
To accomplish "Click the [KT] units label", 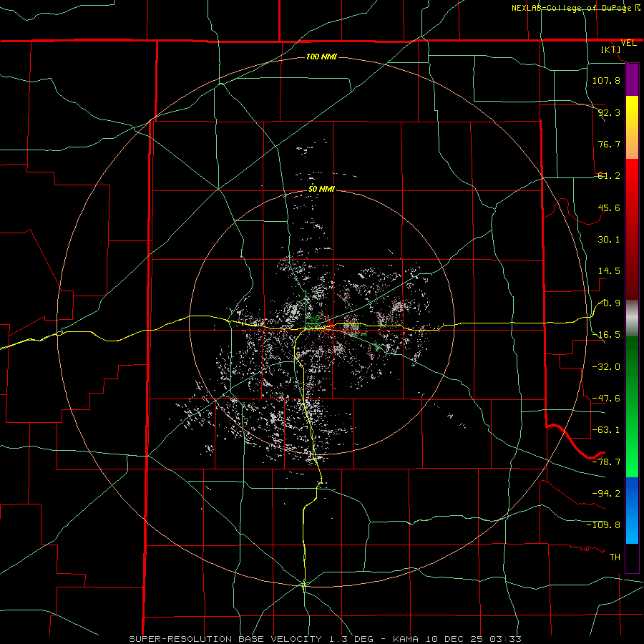I will 611,49.
